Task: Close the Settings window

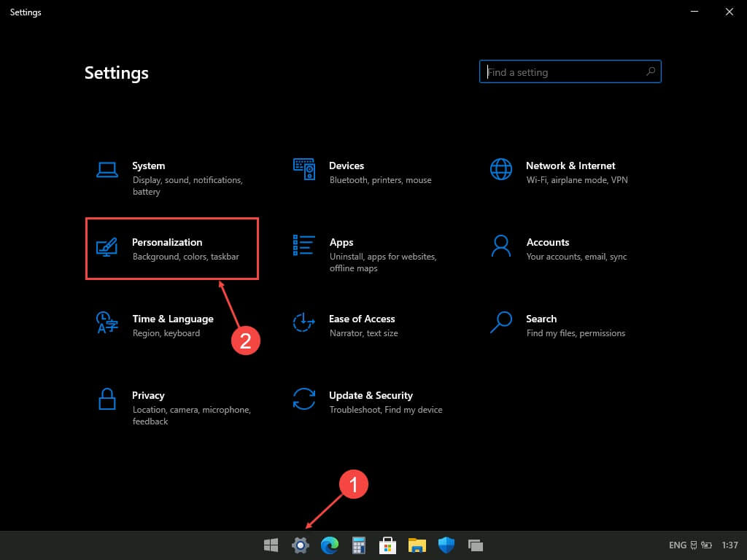Action: click(729, 12)
